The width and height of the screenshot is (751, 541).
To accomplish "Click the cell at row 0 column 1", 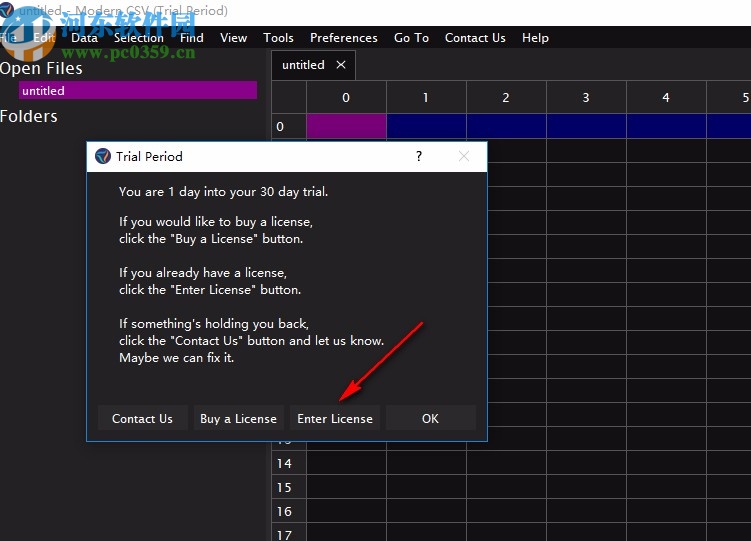I will pyautogui.click(x=426, y=126).
